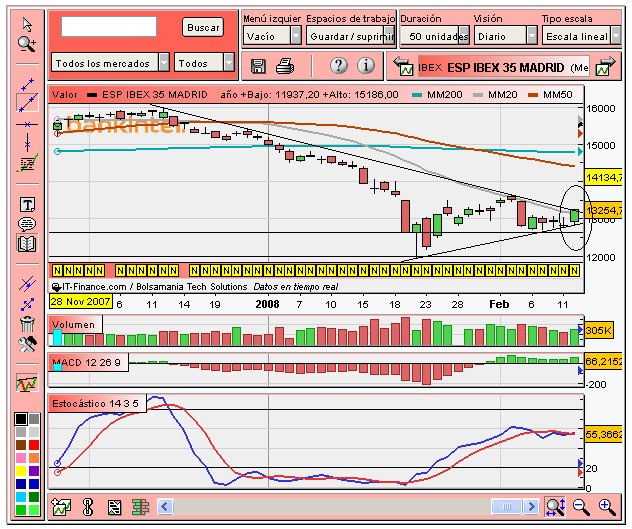632x529 pixels.
Task: Select the extended trend line tool
Action: coord(27,103)
